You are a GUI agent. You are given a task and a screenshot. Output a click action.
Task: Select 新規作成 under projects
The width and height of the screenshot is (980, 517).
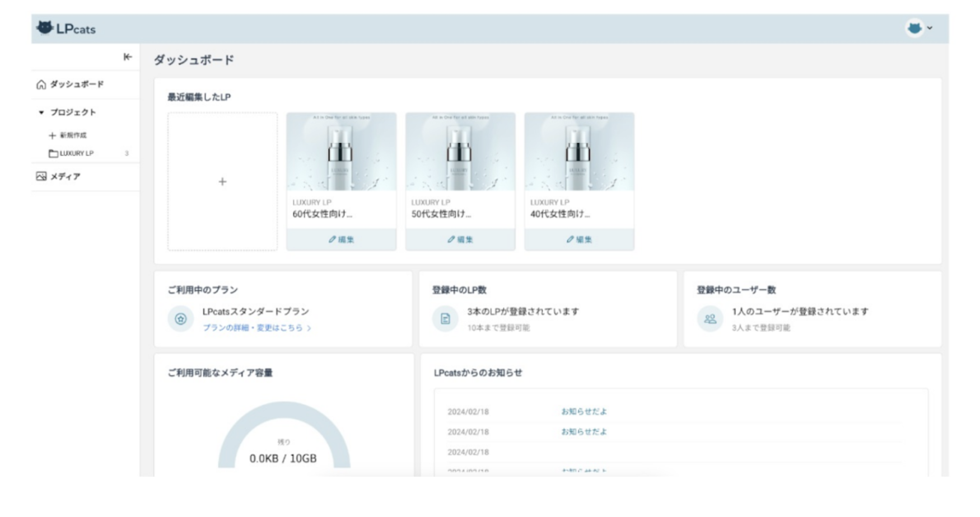click(x=73, y=135)
